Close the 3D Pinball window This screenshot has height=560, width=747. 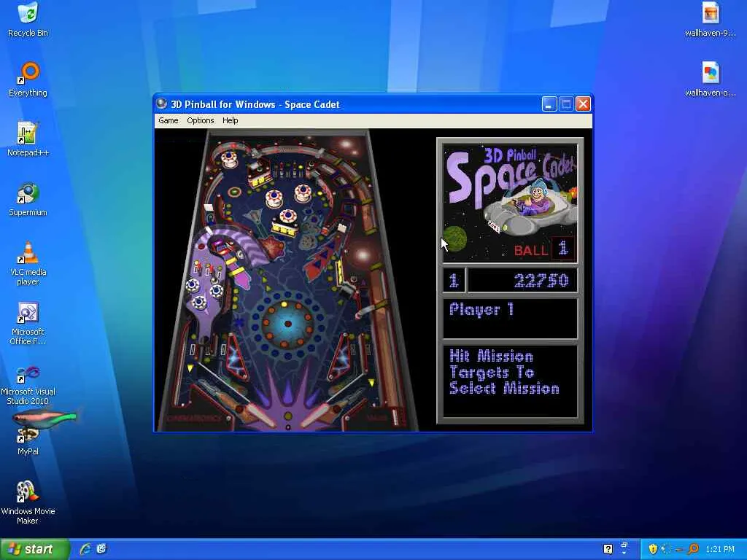click(x=583, y=104)
